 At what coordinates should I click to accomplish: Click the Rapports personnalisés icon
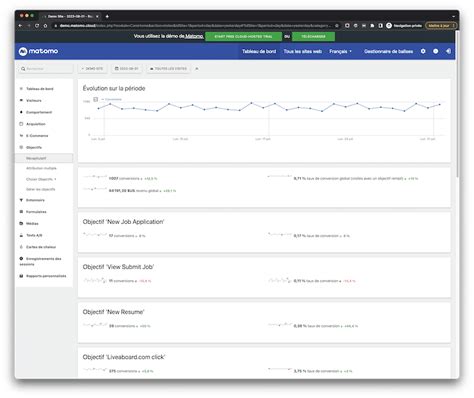[x=21, y=276]
